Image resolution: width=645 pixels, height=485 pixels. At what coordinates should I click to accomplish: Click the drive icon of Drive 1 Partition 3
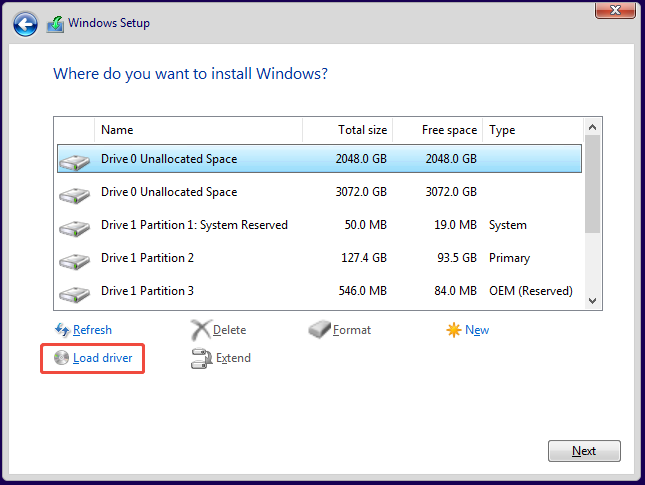point(74,294)
